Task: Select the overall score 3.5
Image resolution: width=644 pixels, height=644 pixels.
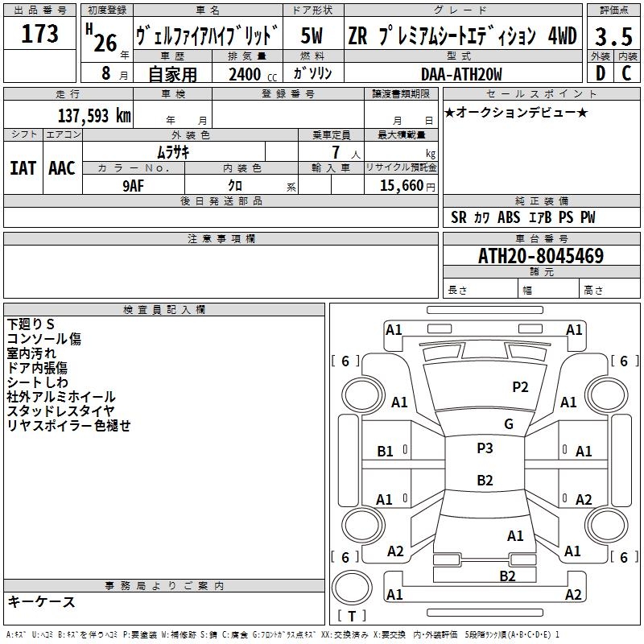Action: 613,36
